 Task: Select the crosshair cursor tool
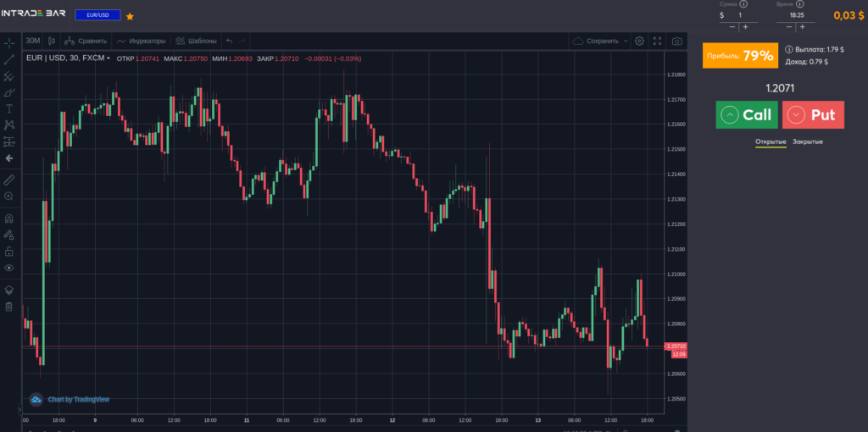click(x=9, y=43)
